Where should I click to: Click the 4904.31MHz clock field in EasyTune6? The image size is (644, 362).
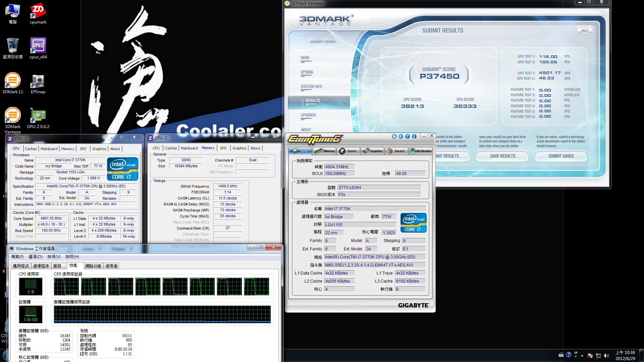tap(339, 167)
